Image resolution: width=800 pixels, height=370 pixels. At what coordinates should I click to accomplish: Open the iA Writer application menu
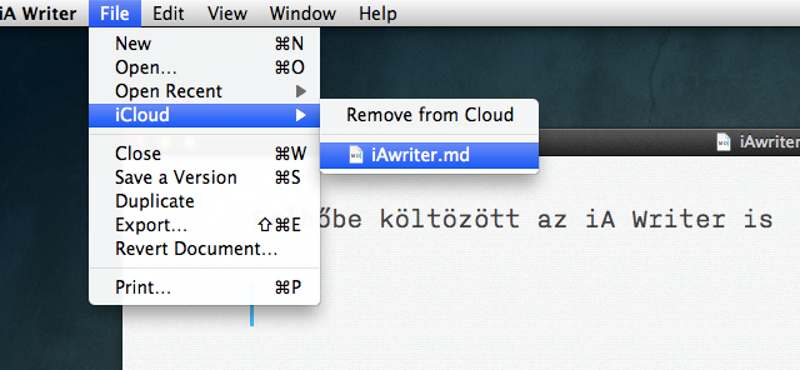(38, 13)
